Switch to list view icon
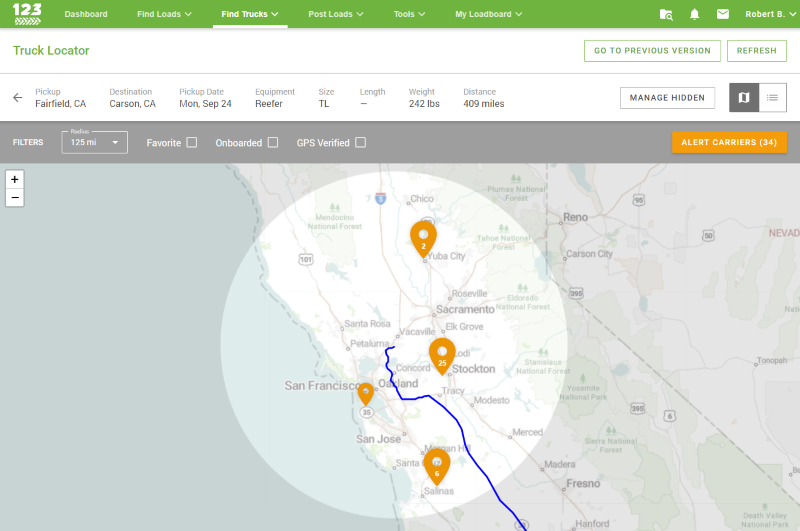Viewport: 800px width, 531px height. [772, 97]
